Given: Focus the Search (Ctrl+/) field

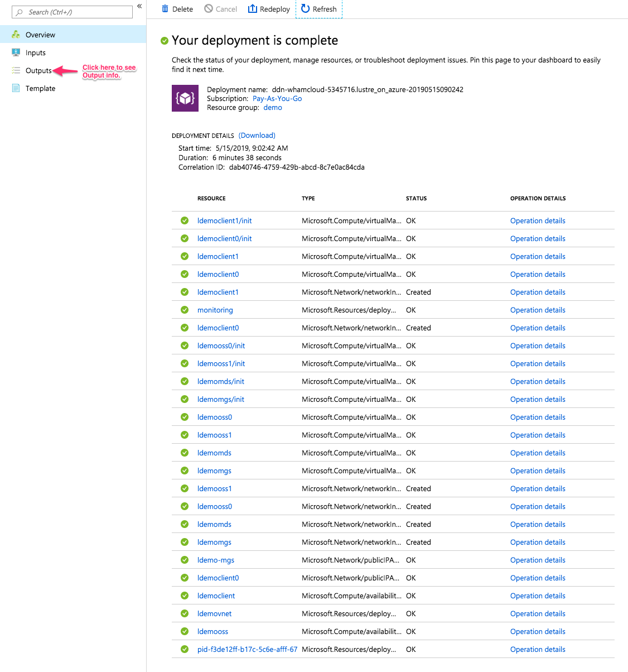Looking at the screenshot, I should tap(72, 12).
